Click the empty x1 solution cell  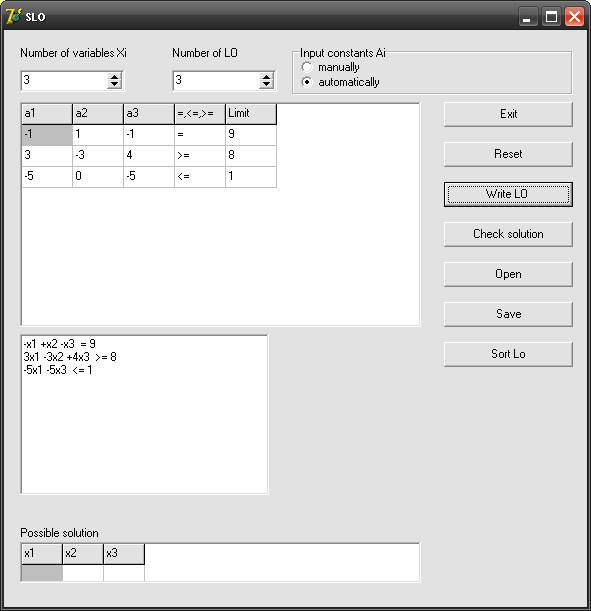point(42,573)
